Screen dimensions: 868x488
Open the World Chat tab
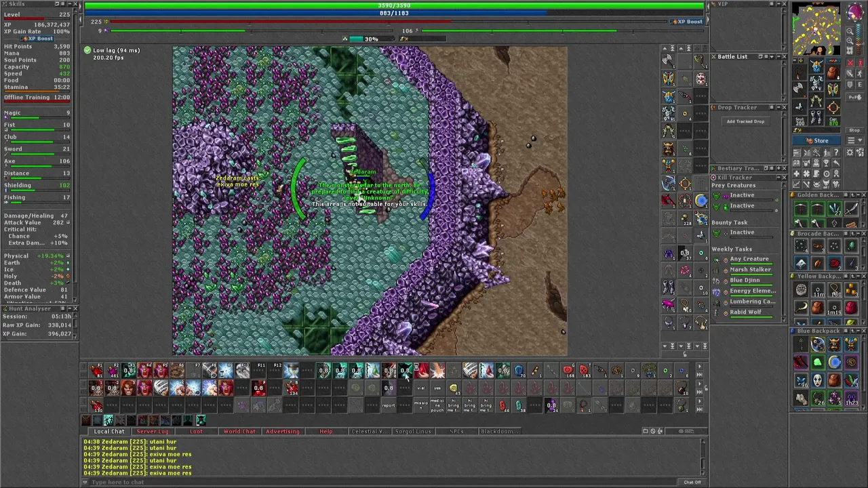(x=239, y=431)
